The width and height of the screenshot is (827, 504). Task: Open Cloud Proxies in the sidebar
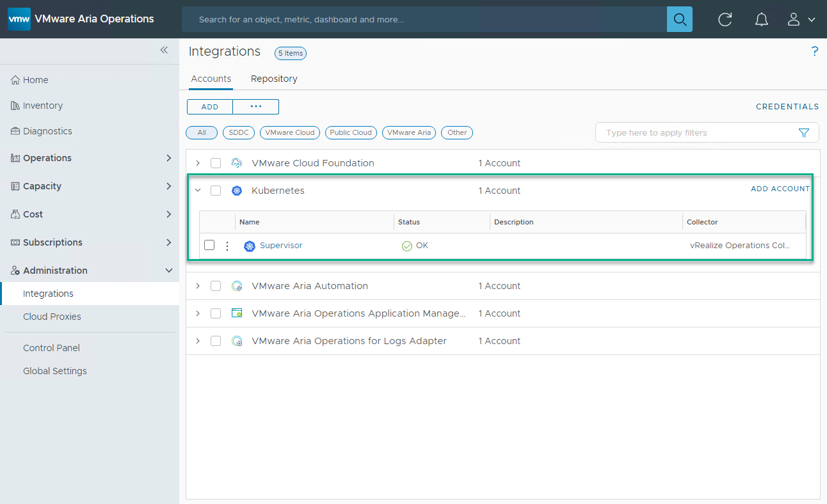(52, 317)
